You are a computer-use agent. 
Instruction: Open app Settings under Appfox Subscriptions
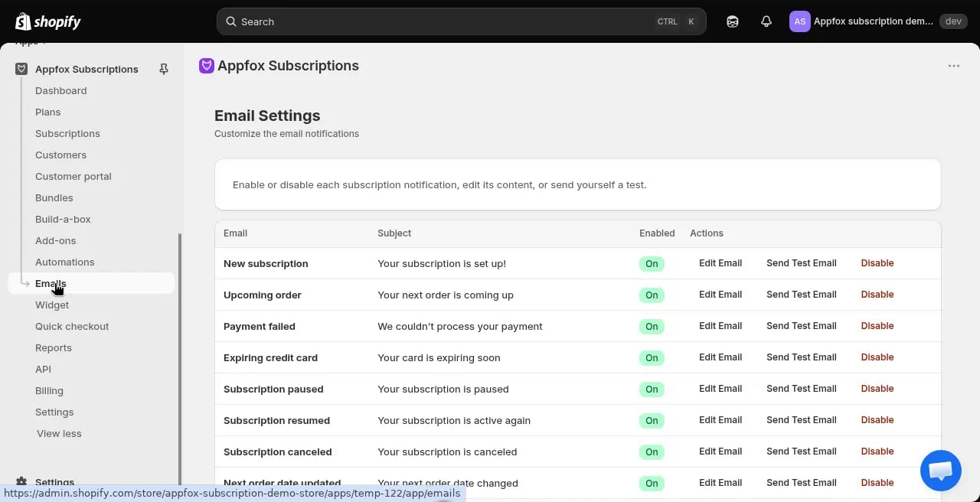(54, 412)
